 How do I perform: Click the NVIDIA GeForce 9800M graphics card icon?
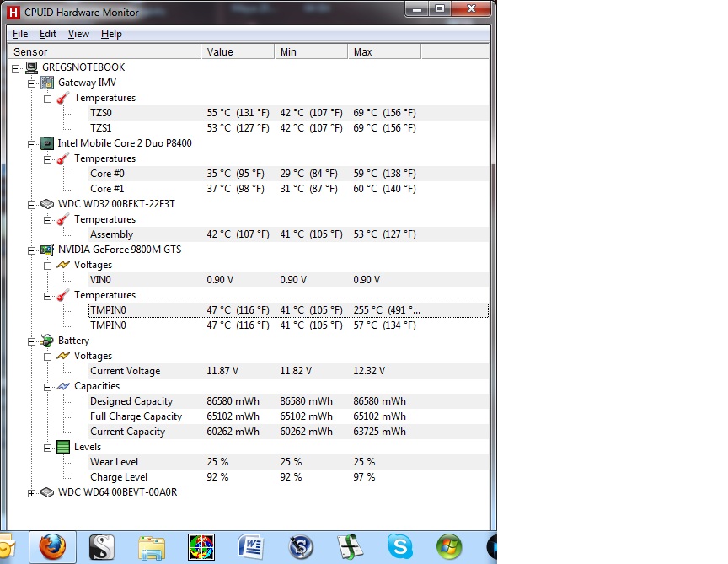click(x=47, y=250)
